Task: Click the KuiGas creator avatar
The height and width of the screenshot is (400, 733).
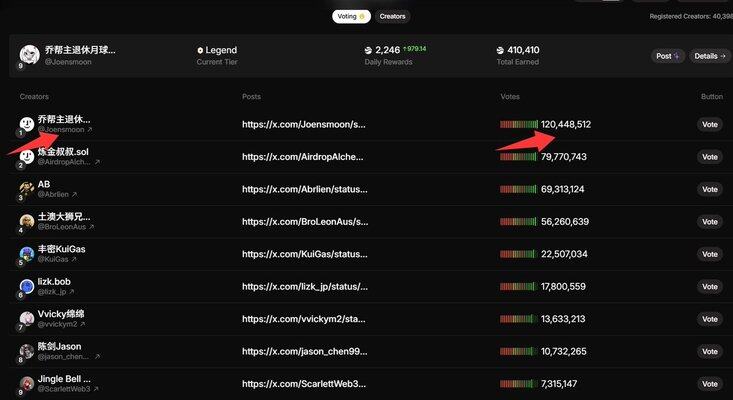Action: [26, 254]
